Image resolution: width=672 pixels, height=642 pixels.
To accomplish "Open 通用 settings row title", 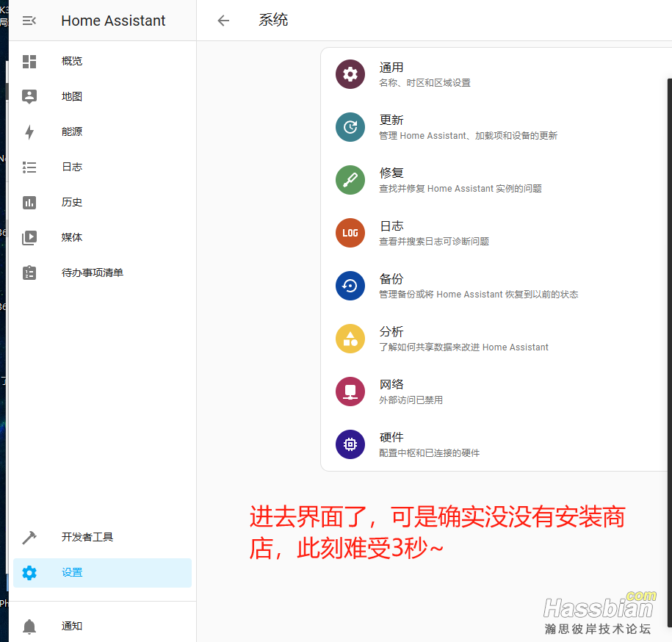I will [x=391, y=68].
